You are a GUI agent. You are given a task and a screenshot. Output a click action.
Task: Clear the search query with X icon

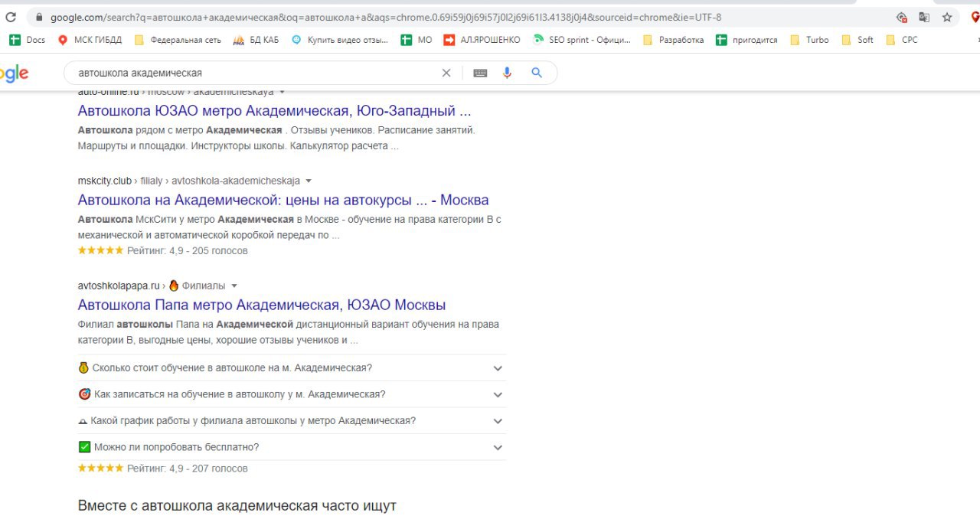(446, 73)
